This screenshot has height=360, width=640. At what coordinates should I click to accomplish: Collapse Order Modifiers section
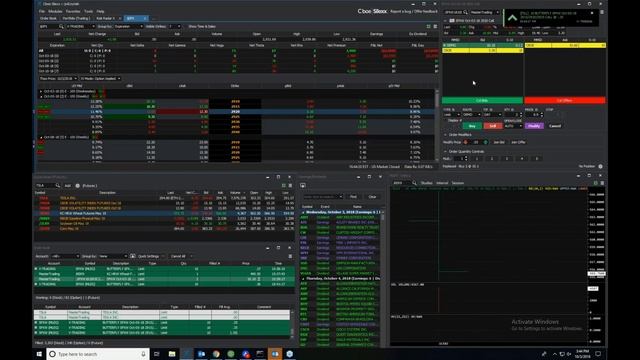(446, 135)
